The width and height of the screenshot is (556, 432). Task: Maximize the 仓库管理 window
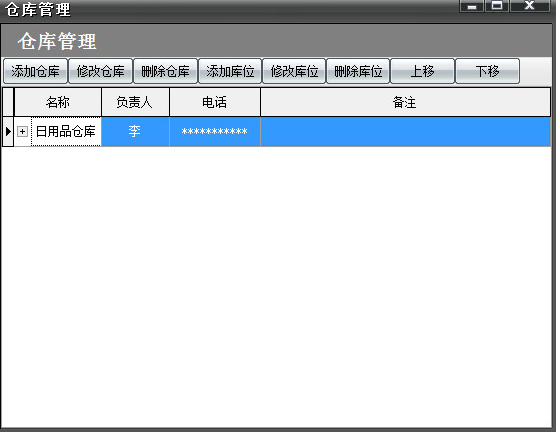pyautogui.click(x=496, y=6)
